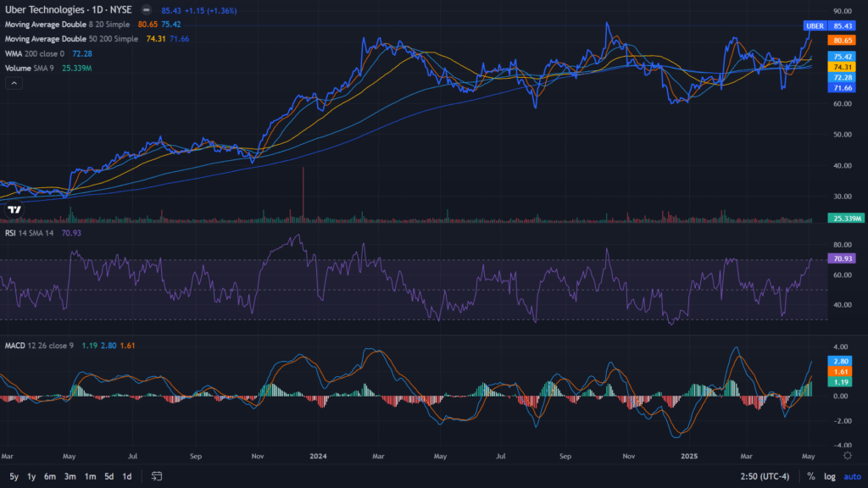Open the go-to-date calendar icon
Screen dimensions: 868x488
pos(157,476)
